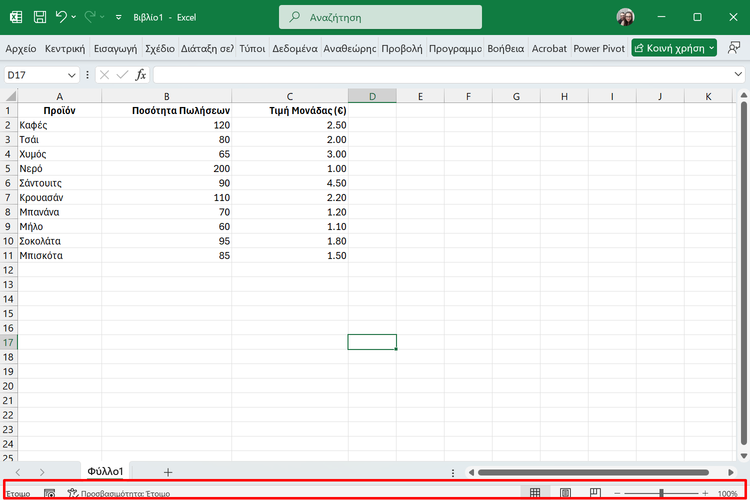Open the Εισαγωγή ribbon tab
Screen dimensions: 750x500
coord(115,48)
